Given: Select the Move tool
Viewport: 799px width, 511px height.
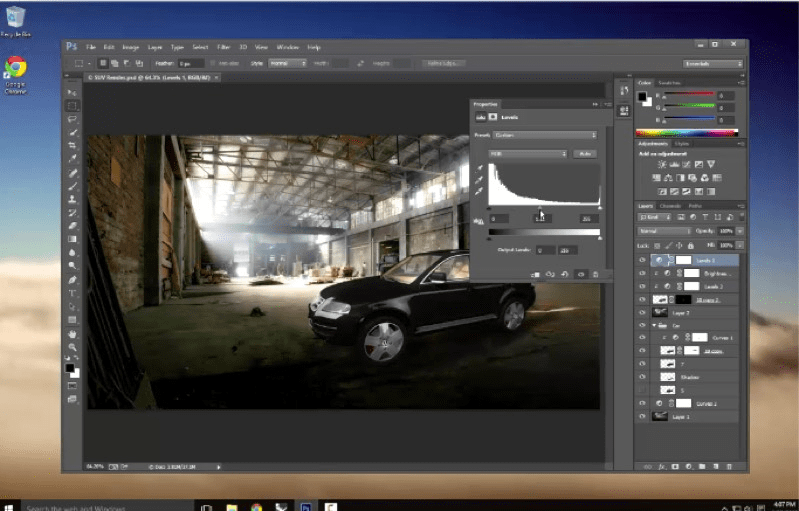Looking at the screenshot, I should click(x=73, y=92).
